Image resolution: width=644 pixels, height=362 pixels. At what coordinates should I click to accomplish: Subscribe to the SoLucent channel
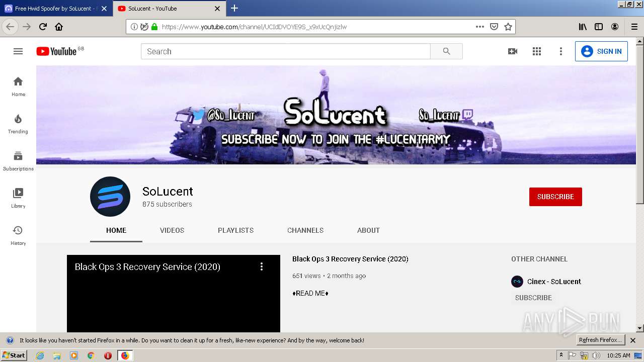(555, 197)
